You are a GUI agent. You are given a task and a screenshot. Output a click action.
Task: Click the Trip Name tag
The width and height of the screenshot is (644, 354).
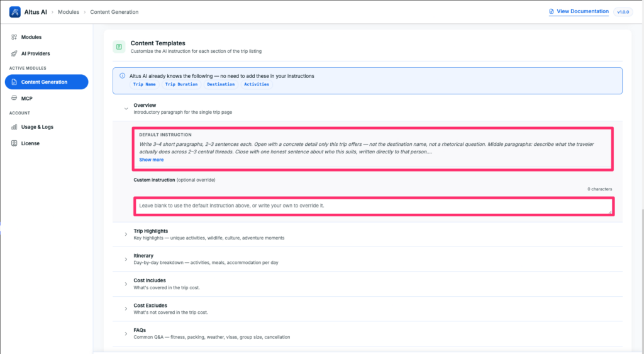coord(144,85)
